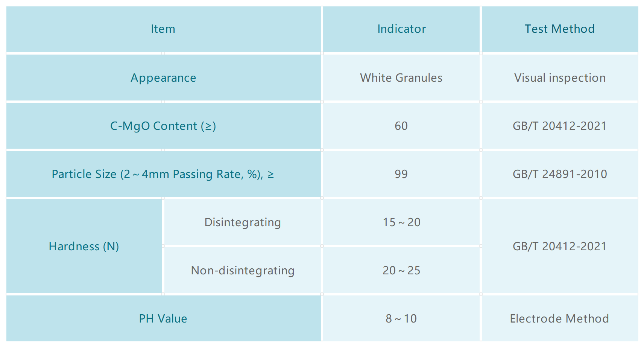Select the Appearance row label

[x=163, y=78]
